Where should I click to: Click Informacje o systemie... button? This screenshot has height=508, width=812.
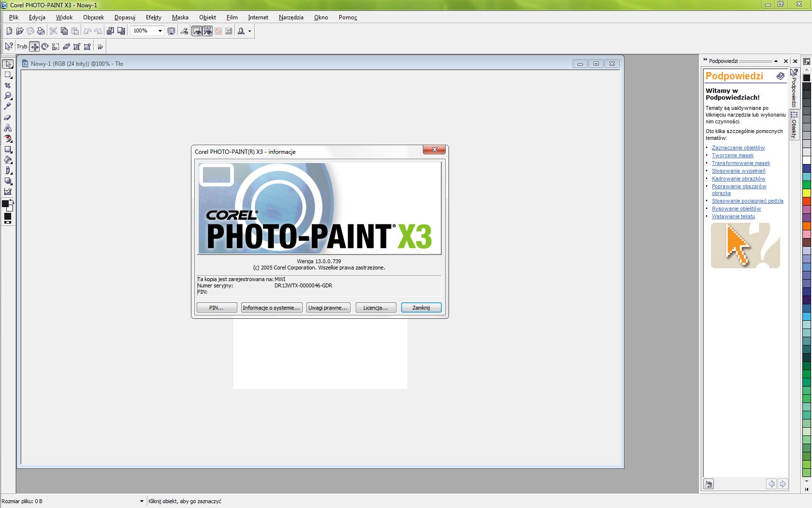271,308
